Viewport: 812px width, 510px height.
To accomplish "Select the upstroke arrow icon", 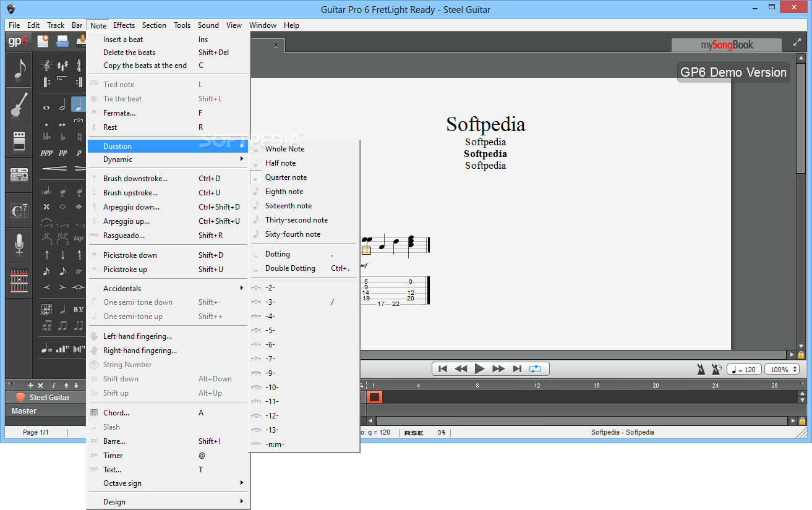I will (46, 254).
